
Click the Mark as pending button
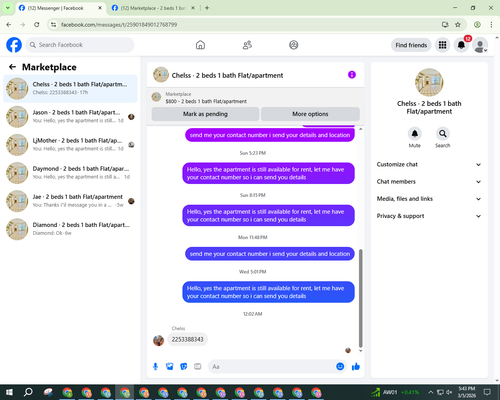[x=205, y=114]
